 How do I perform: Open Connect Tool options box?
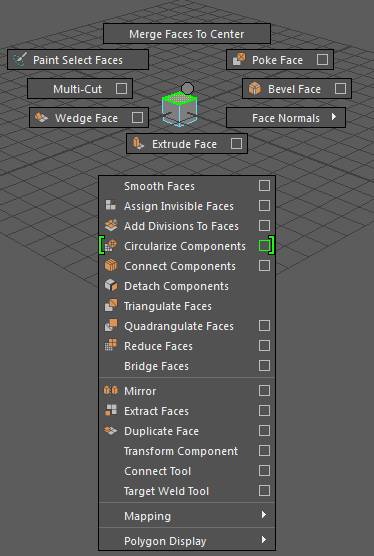[x=264, y=471]
